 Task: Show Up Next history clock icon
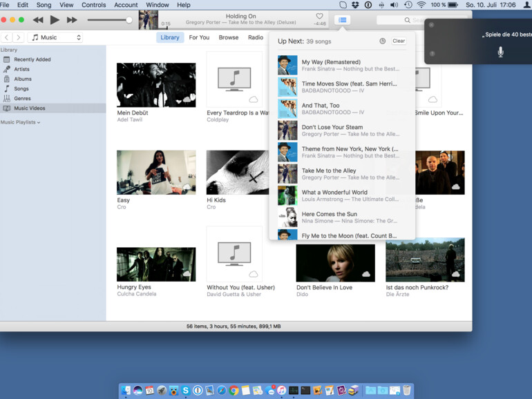tap(382, 41)
